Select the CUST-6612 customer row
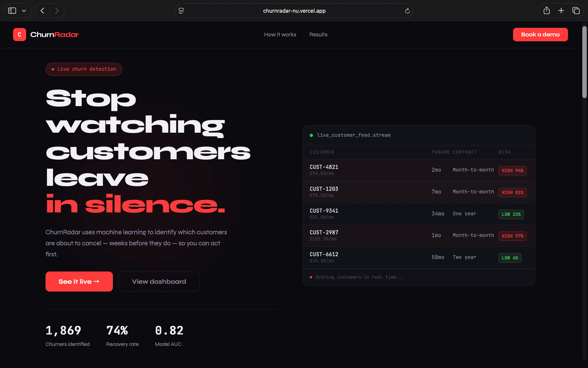588x368 pixels. click(x=419, y=258)
